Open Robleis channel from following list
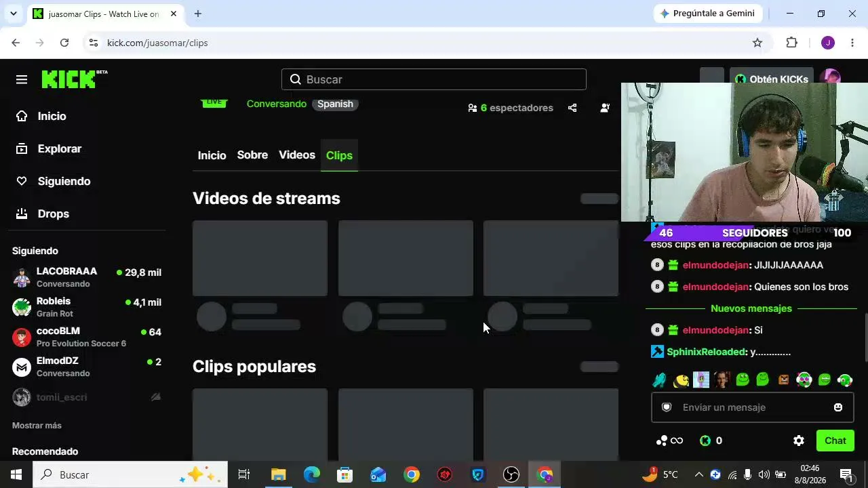The image size is (868, 488). (87, 307)
